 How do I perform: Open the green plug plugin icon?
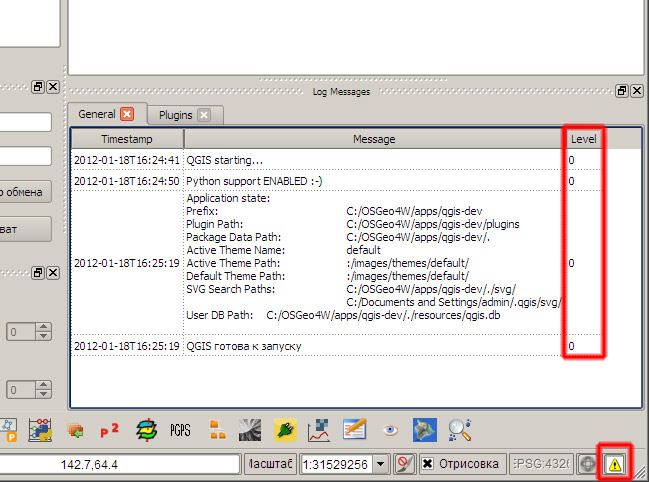[x=285, y=430]
